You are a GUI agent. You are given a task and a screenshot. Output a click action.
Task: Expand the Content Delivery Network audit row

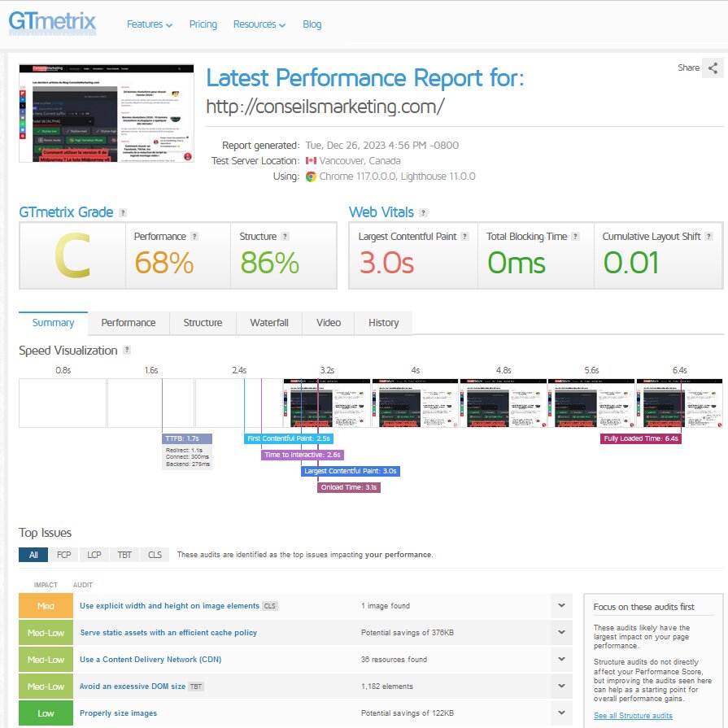coord(561,660)
